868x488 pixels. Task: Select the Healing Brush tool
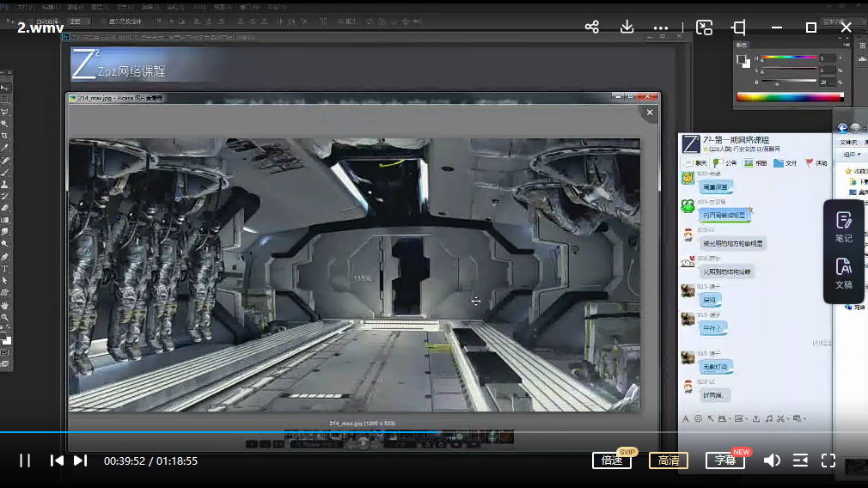pos(5,161)
